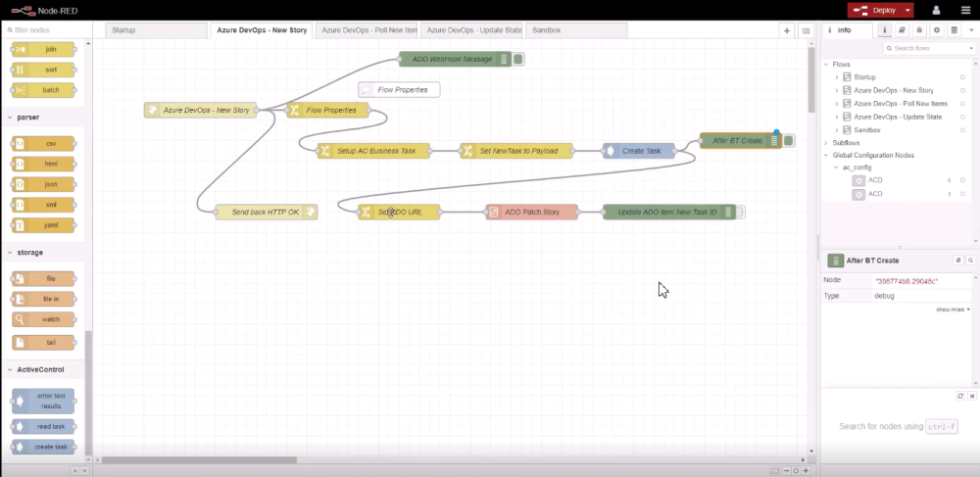Screen dimensions: 980x477
Task: Select the tail storage node
Action: 43,342
